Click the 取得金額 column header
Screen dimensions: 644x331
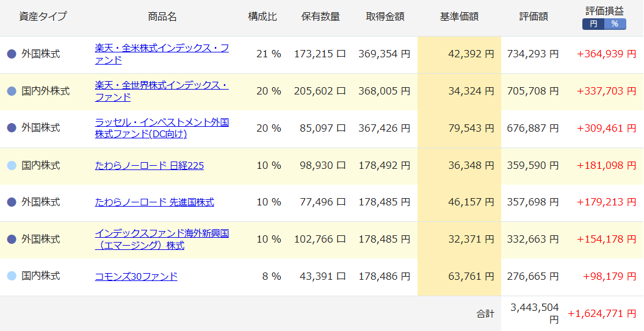point(385,17)
